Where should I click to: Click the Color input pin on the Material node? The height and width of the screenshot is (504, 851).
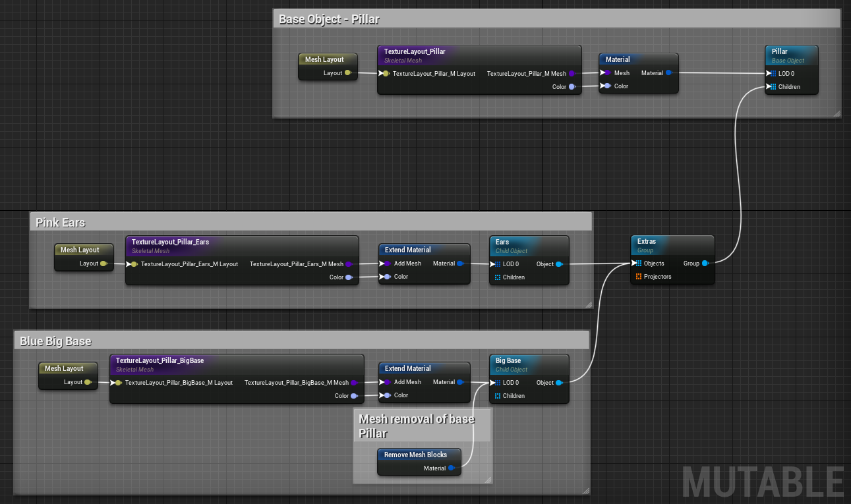(606, 86)
